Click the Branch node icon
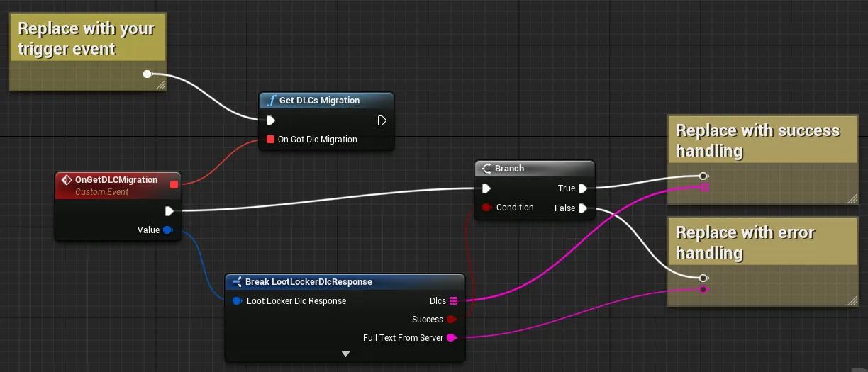The width and height of the screenshot is (868, 372). click(486, 169)
